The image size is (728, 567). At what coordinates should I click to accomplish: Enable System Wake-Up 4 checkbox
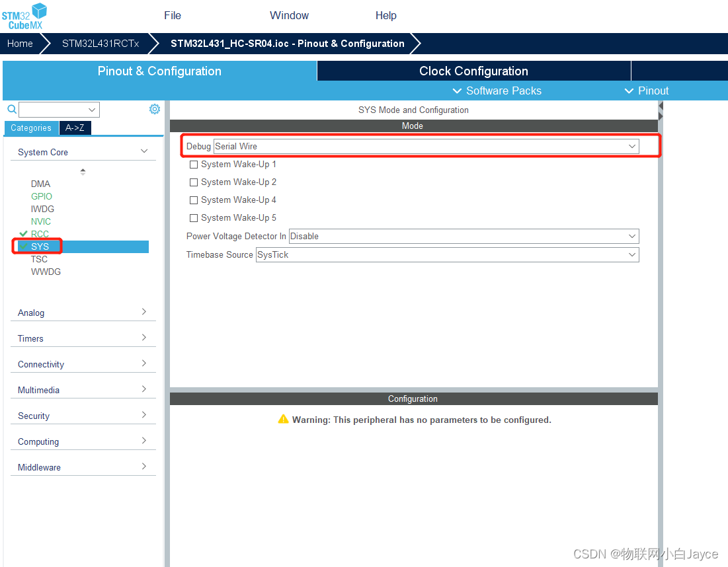tap(194, 200)
